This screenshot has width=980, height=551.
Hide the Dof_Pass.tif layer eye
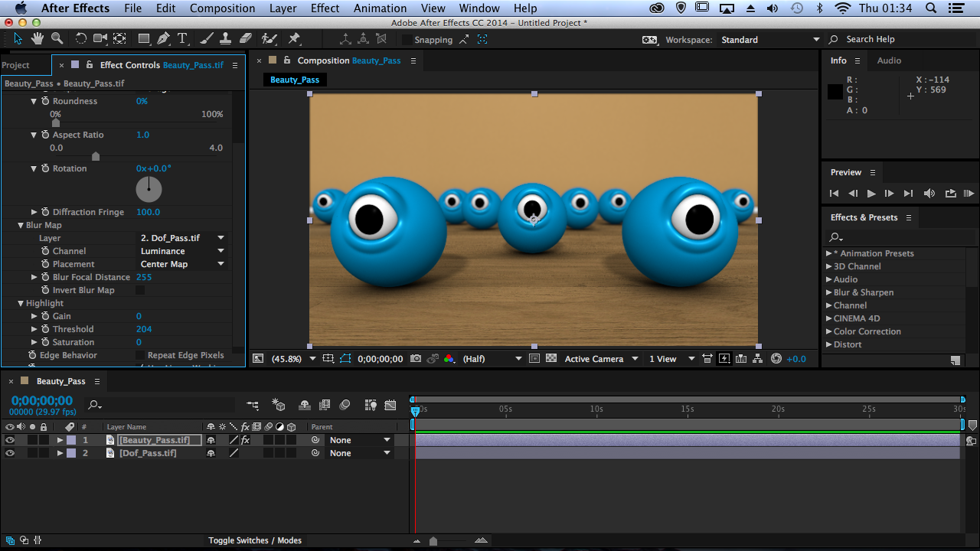10,453
